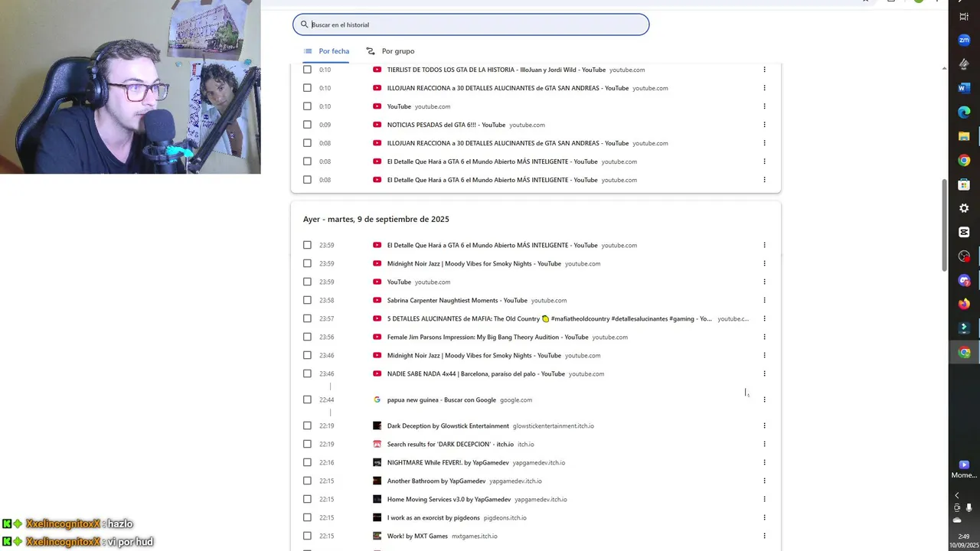Switch to the Por grupo tab
Image resolution: width=980 pixels, height=551 pixels.
390,51
